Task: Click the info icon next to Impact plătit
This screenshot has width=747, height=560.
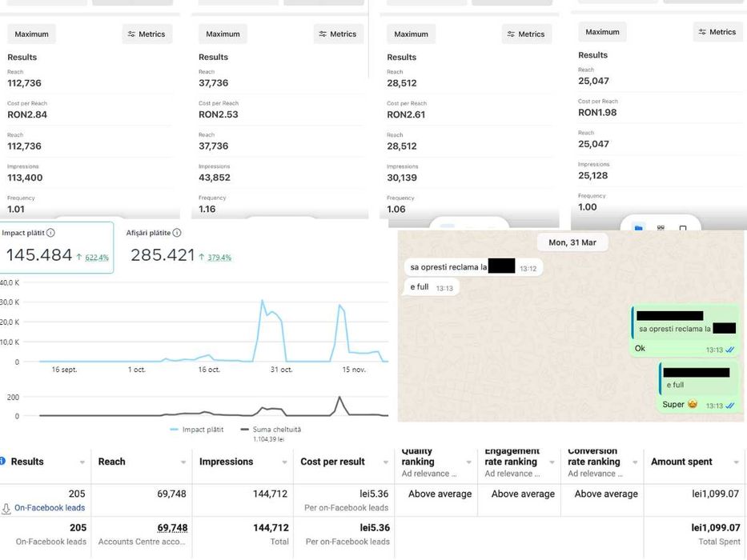Action: 50,233
